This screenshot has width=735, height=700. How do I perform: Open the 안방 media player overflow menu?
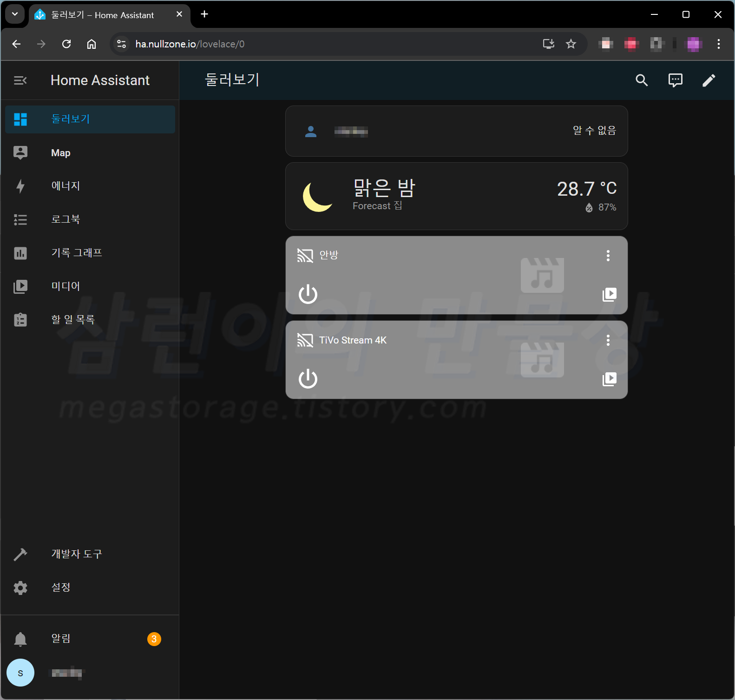[608, 256]
